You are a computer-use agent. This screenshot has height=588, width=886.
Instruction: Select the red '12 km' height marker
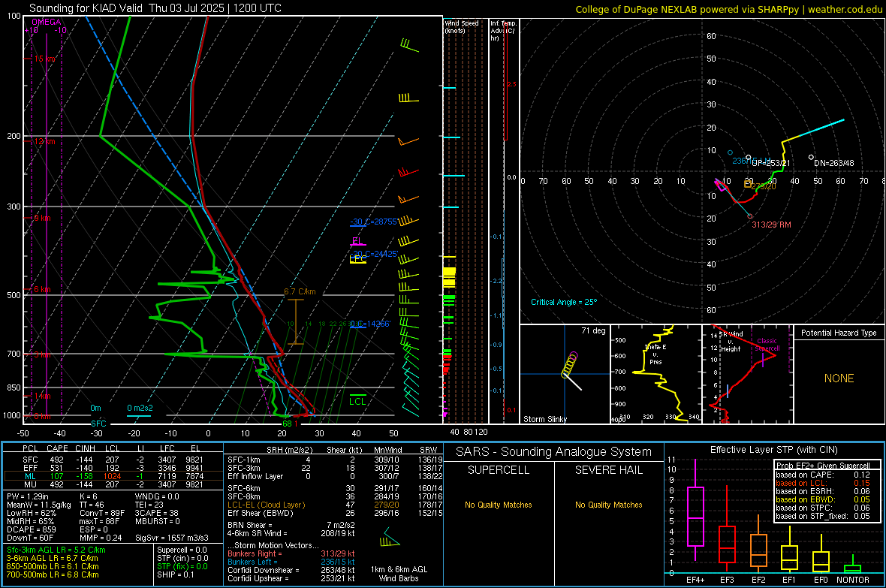click(x=44, y=141)
